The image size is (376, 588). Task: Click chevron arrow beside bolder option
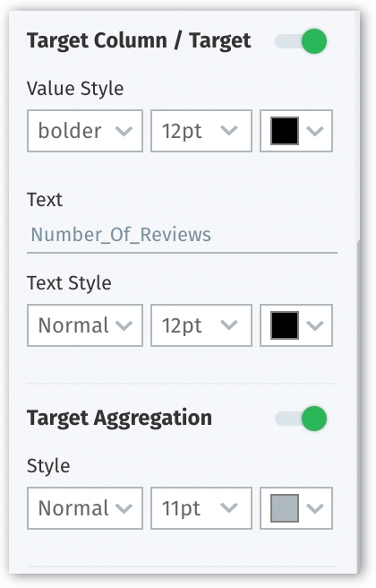pyautogui.click(x=124, y=131)
